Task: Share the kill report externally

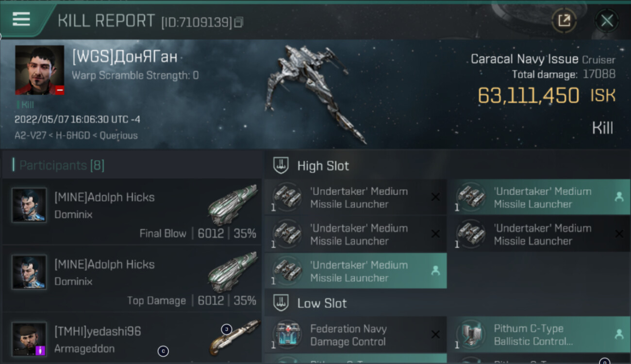Action: tap(564, 20)
